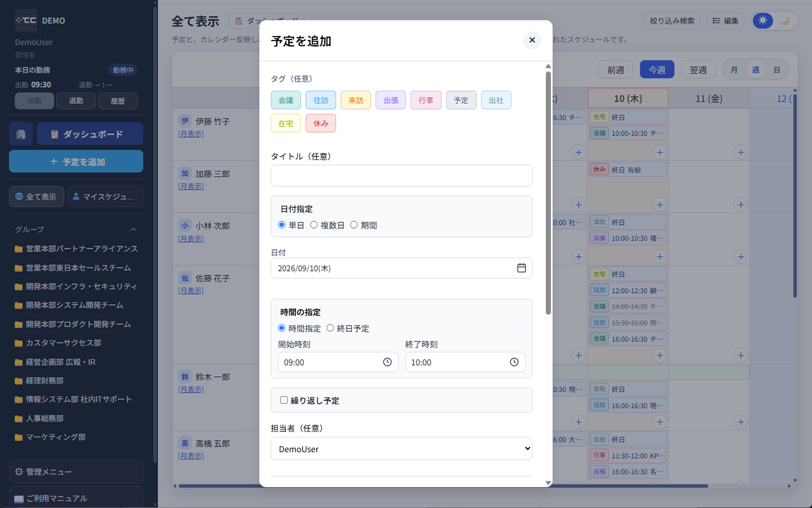Image resolution: width=812 pixels, height=508 pixels.
Task: Pick the 会議 green tag
Action: (x=286, y=100)
